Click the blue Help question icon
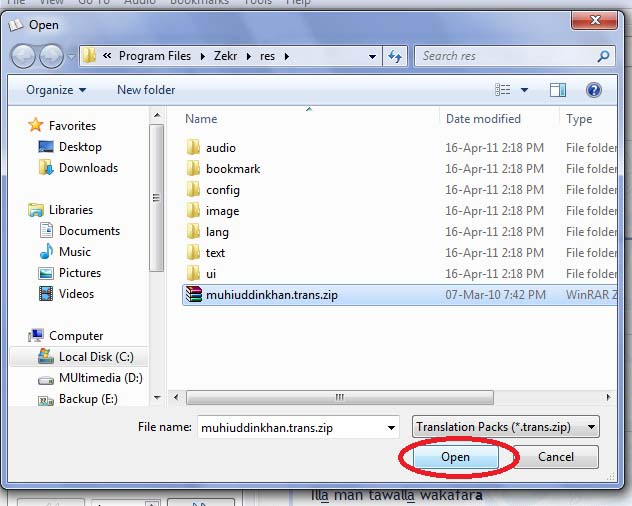This screenshot has height=506, width=632. (x=594, y=90)
